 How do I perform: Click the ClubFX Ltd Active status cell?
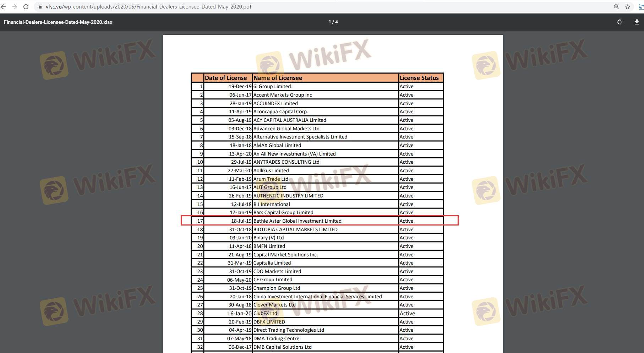point(407,313)
